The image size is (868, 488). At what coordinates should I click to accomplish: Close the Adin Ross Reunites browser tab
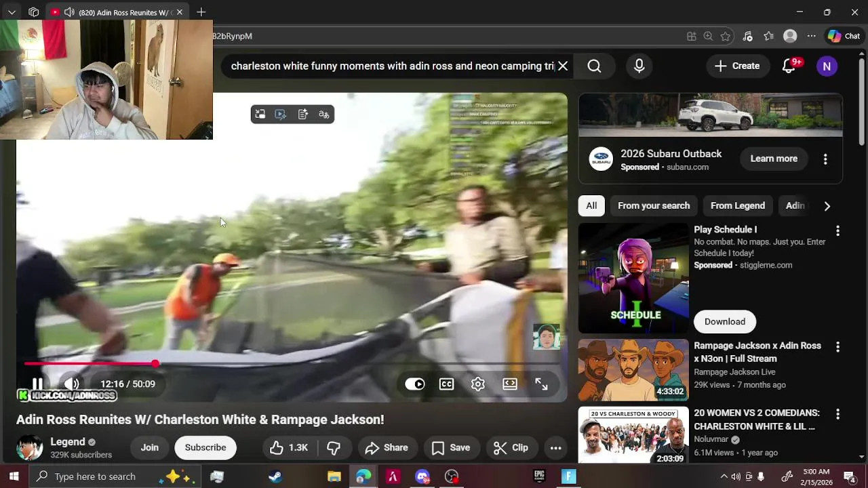(x=180, y=12)
